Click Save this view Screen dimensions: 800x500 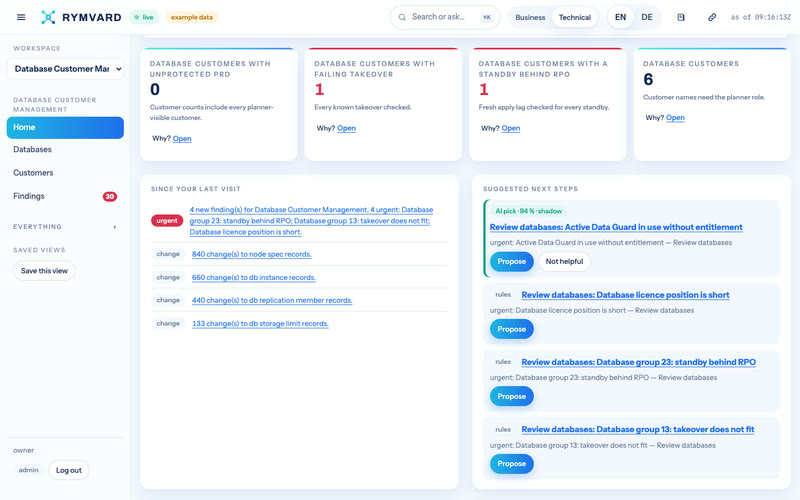44,271
